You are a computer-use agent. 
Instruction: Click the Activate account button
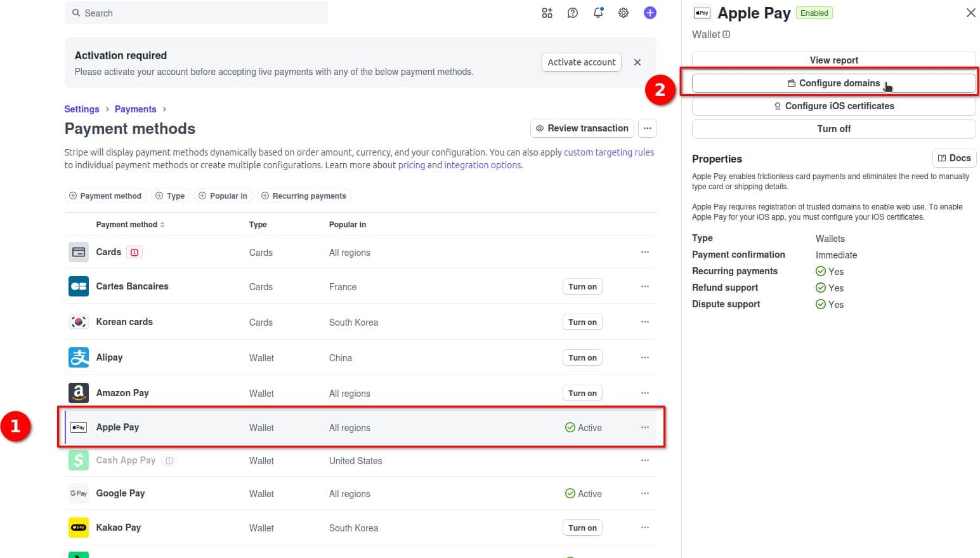click(582, 62)
